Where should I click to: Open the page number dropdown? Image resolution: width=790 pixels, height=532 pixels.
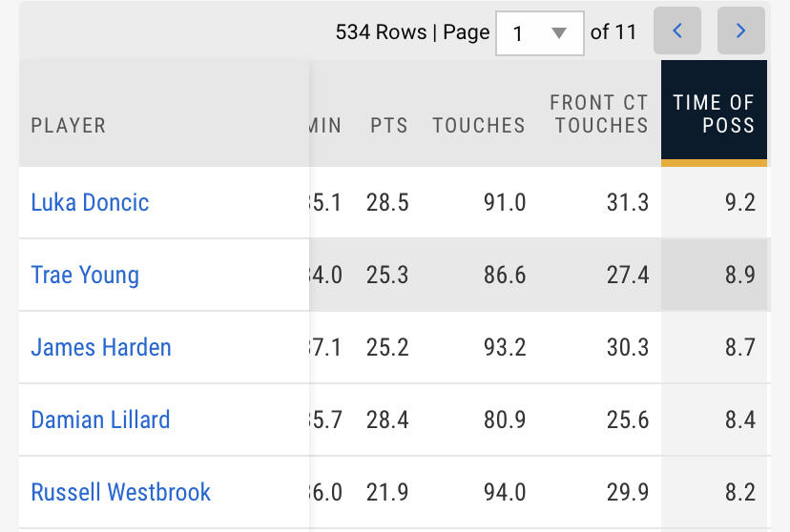tap(540, 33)
